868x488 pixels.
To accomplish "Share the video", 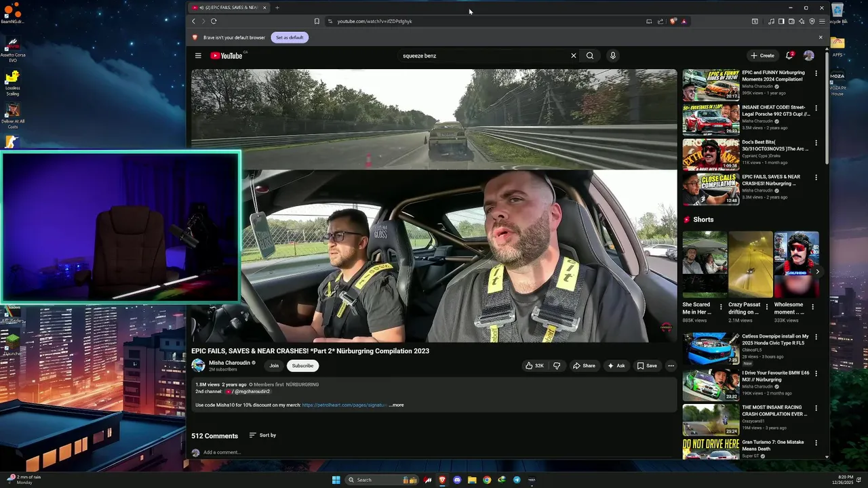I will pyautogui.click(x=584, y=365).
